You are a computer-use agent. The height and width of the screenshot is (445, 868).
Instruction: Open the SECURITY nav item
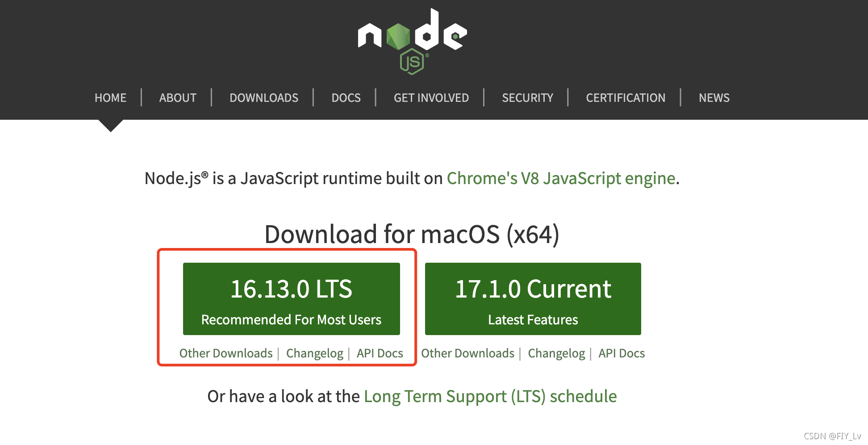(527, 98)
